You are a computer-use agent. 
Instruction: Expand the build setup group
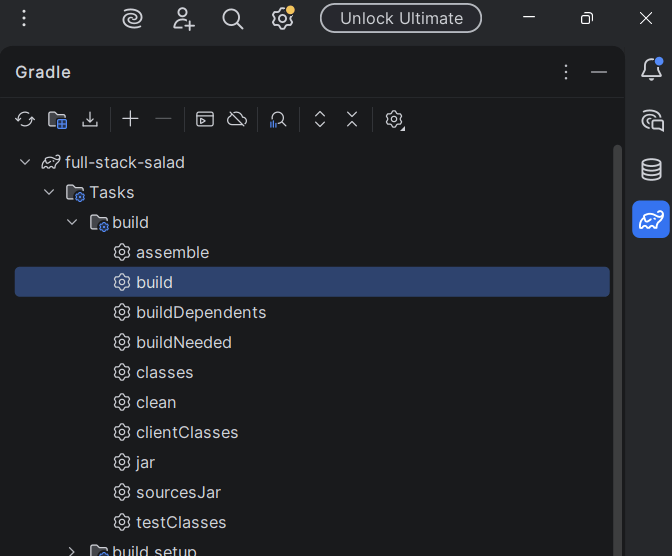pyautogui.click(x=72, y=551)
